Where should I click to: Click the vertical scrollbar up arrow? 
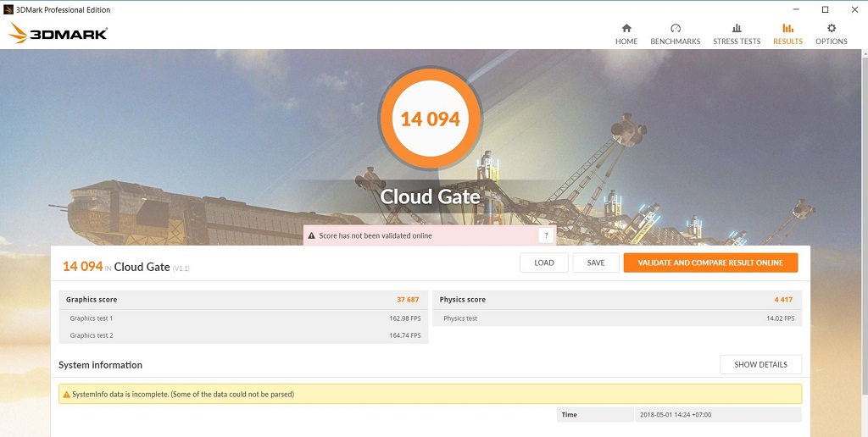click(864, 53)
